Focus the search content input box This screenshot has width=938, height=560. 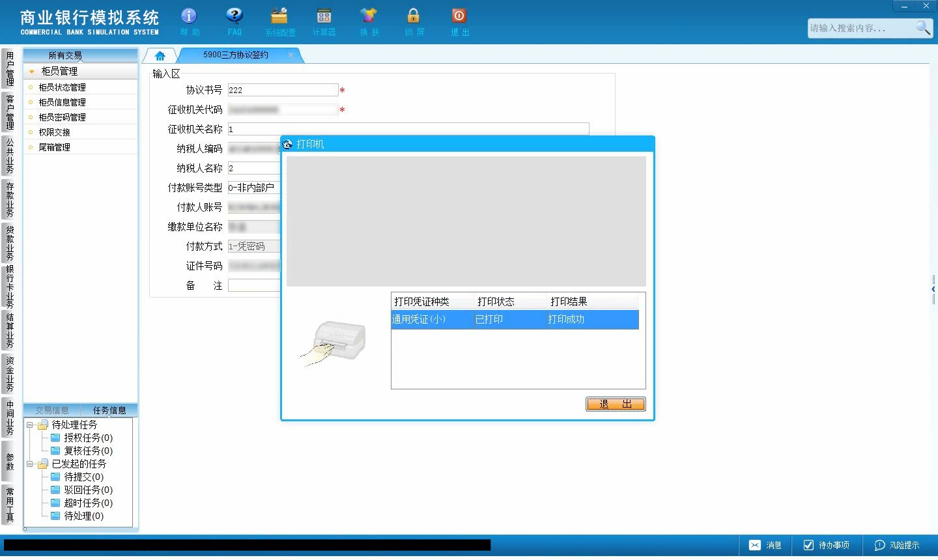(860, 28)
